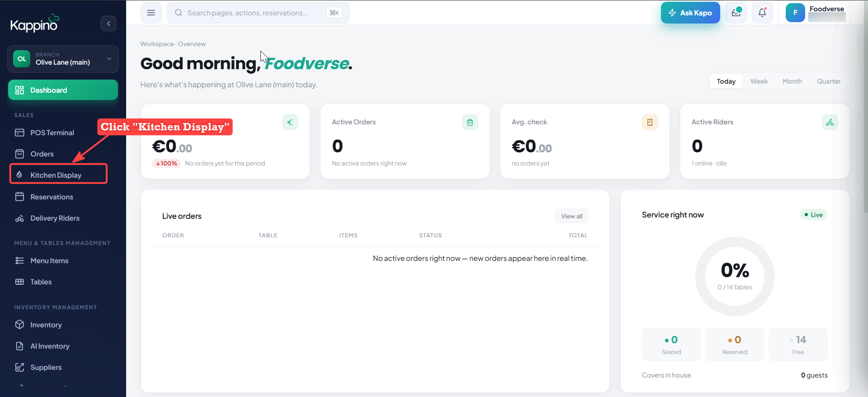The image size is (868, 397).
Task: Open the notifications bell
Action: (x=762, y=13)
